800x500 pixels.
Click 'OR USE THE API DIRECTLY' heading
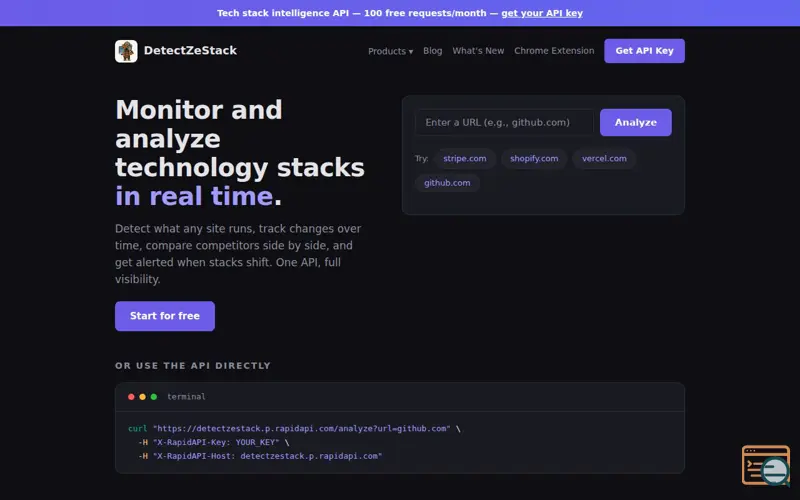point(193,366)
